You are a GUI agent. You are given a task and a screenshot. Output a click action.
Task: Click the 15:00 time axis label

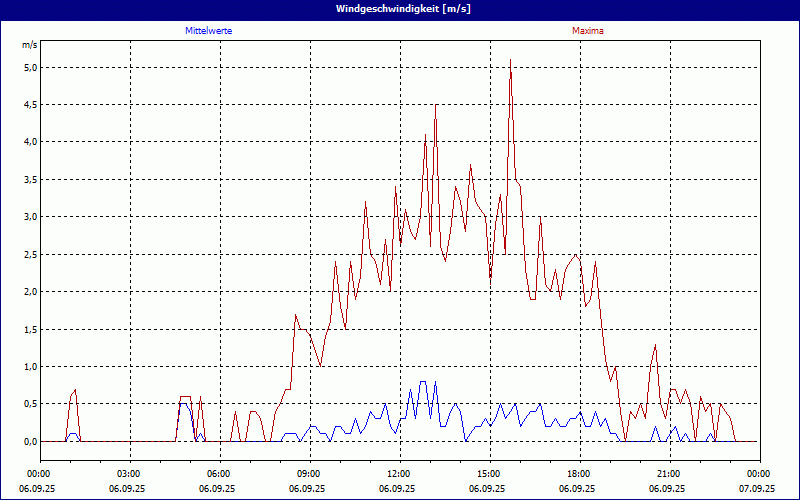click(488, 473)
